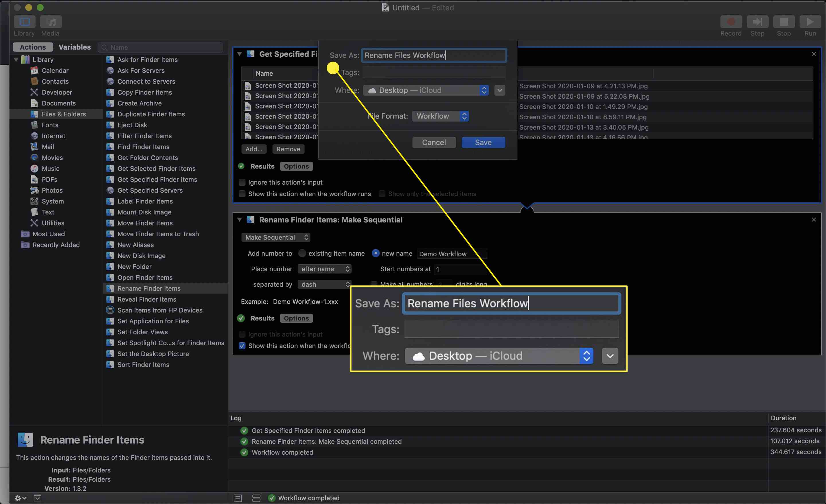Click the Tags field in save dialog
This screenshot has height=504, width=826.
[434, 72]
